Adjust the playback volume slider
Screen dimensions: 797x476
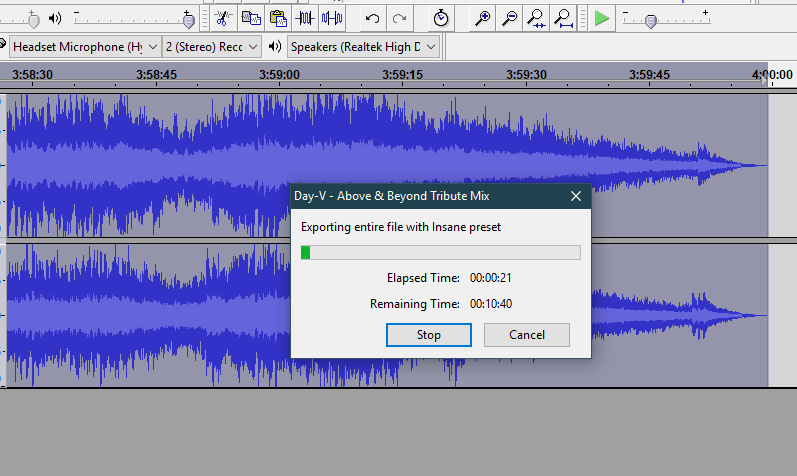click(189, 20)
